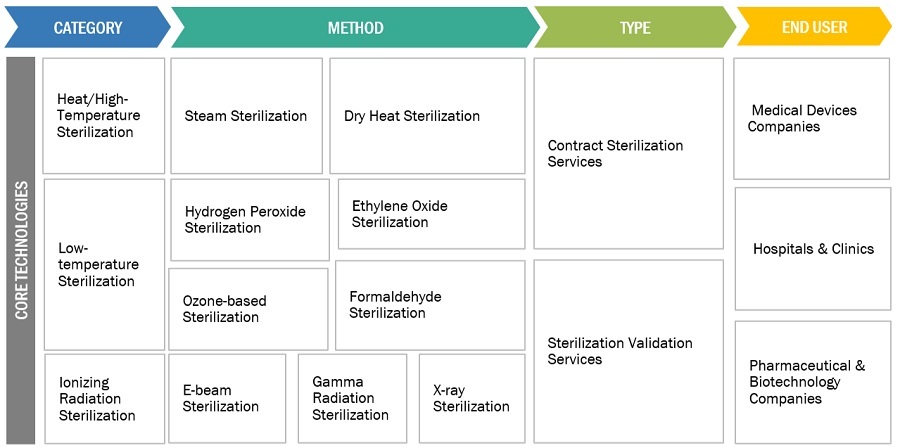900x448 pixels.
Task: Click the Steam Sterilization box
Action: [x=246, y=116]
